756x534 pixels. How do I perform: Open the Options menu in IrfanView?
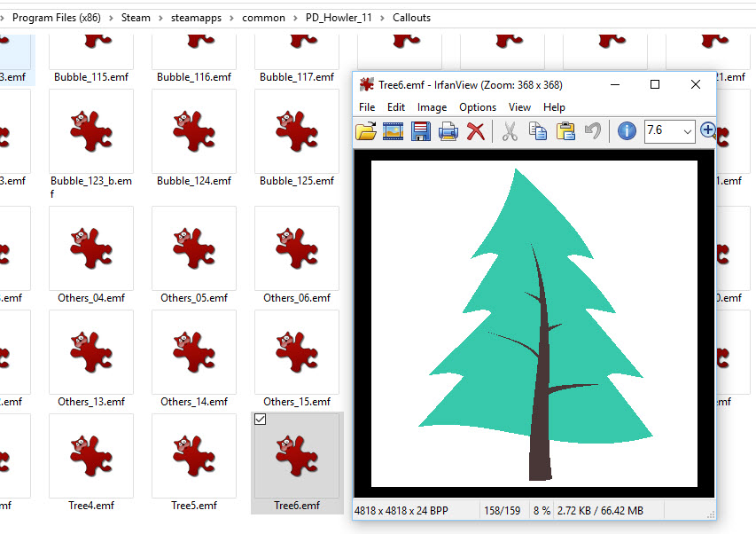(478, 107)
